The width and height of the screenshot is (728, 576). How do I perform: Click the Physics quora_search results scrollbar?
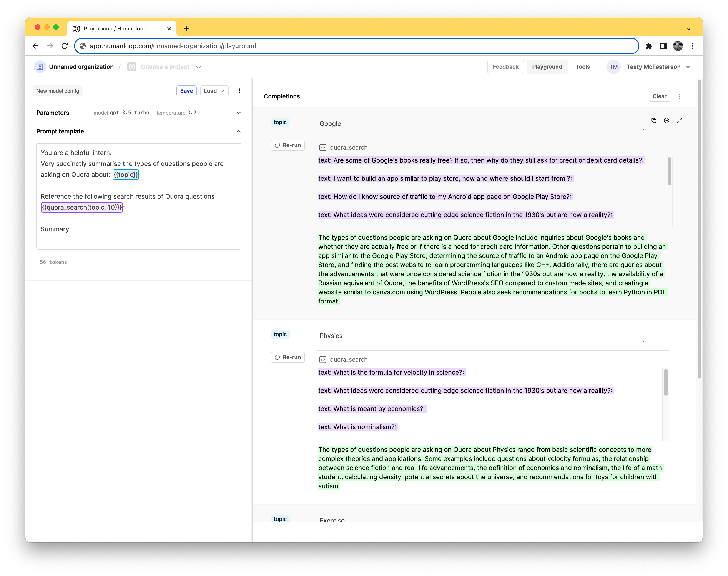coord(666,382)
